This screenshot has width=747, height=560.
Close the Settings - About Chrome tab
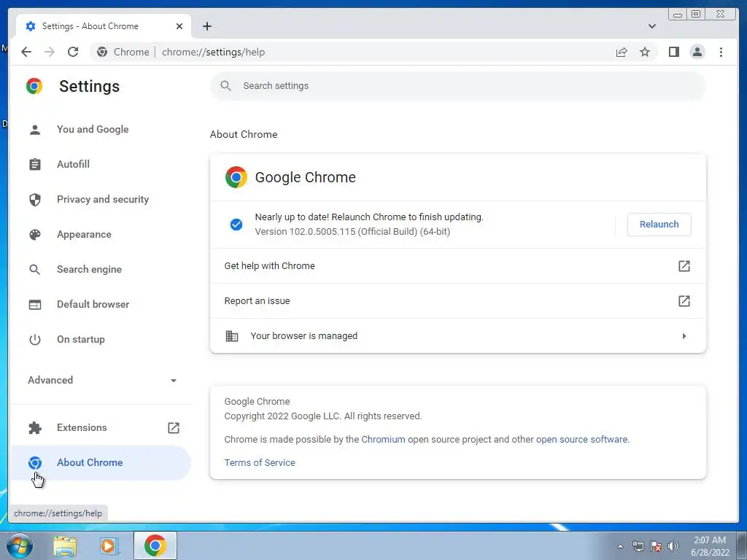point(179,26)
